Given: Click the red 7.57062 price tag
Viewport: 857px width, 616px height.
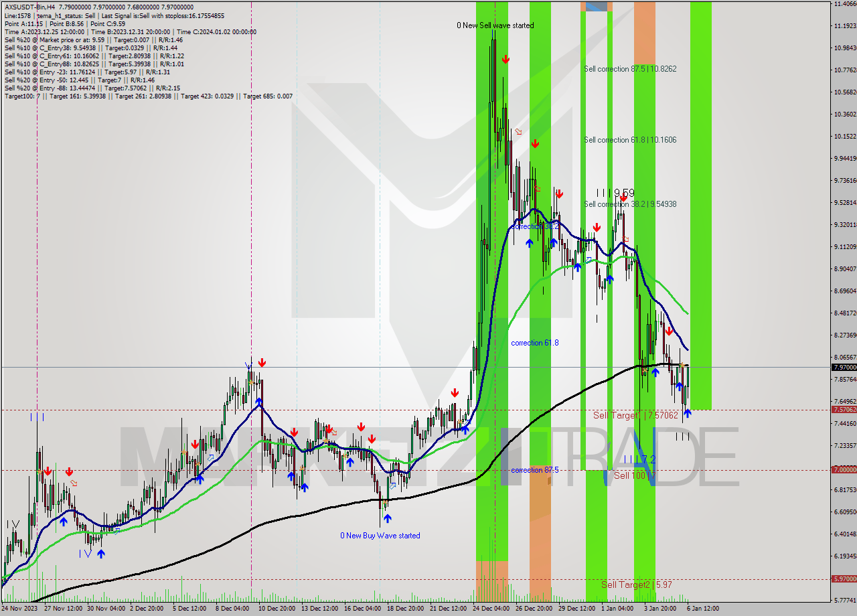Looking at the screenshot, I should pos(844,410).
